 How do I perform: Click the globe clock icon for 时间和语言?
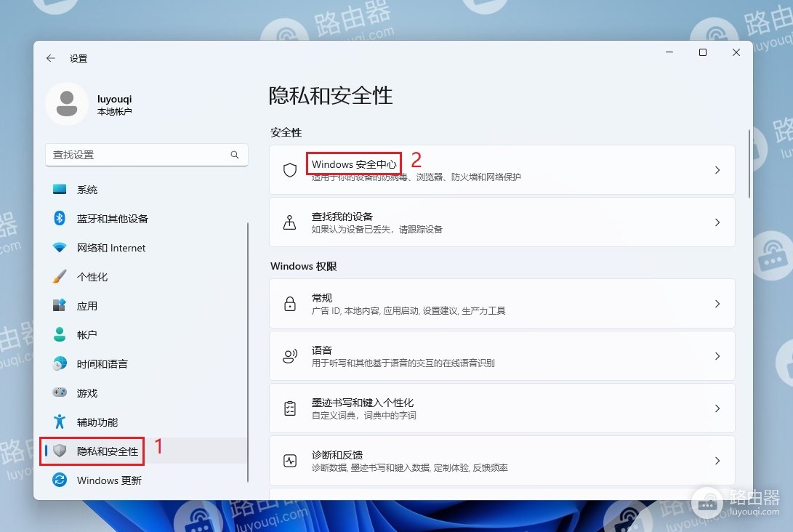tap(60, 363)
